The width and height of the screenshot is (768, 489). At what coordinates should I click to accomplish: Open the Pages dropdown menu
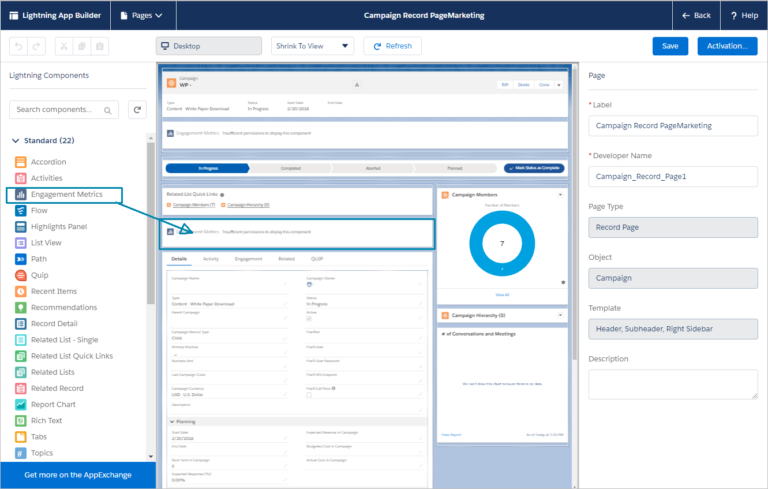pyautogui.click(x=142, y=16)
